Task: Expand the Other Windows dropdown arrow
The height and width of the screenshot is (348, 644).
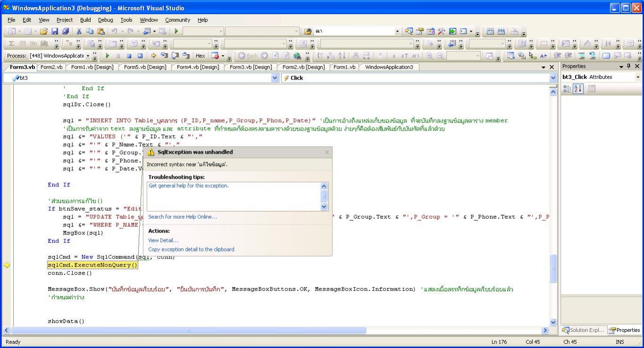Action: click(471, 31)
